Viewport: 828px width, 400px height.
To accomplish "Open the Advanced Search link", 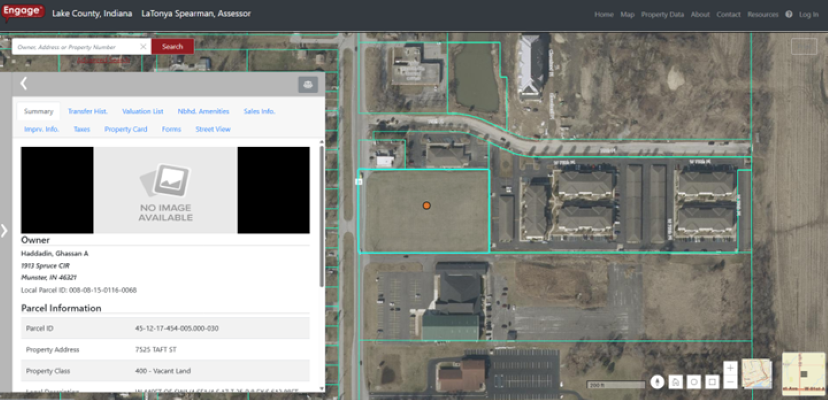I will pyautogui.click(x=104, y=60).
